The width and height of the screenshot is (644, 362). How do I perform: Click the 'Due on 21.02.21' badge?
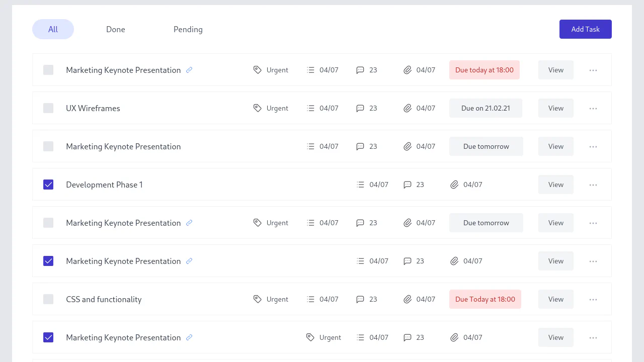[x=486, y=108]
